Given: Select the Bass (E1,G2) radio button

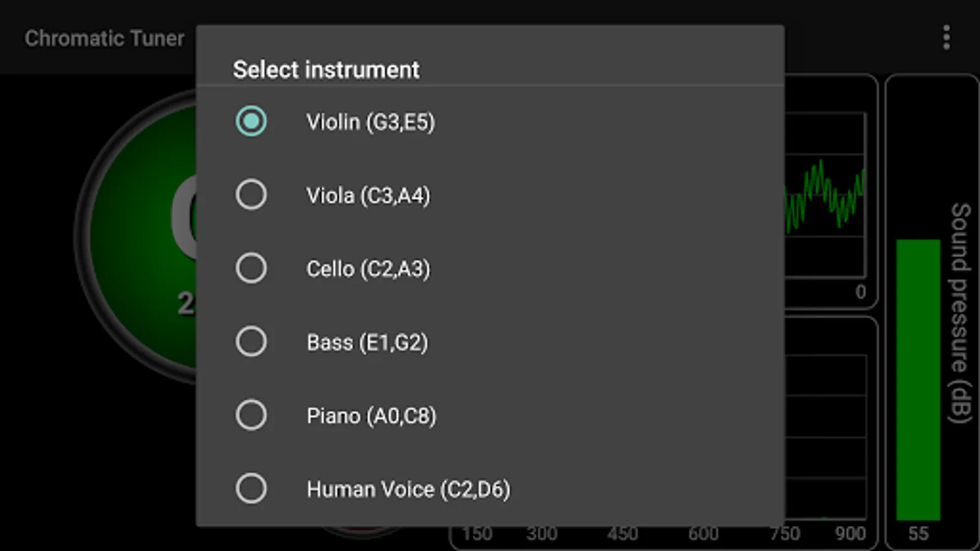Looking at the screenshot, I should (251, 342).
